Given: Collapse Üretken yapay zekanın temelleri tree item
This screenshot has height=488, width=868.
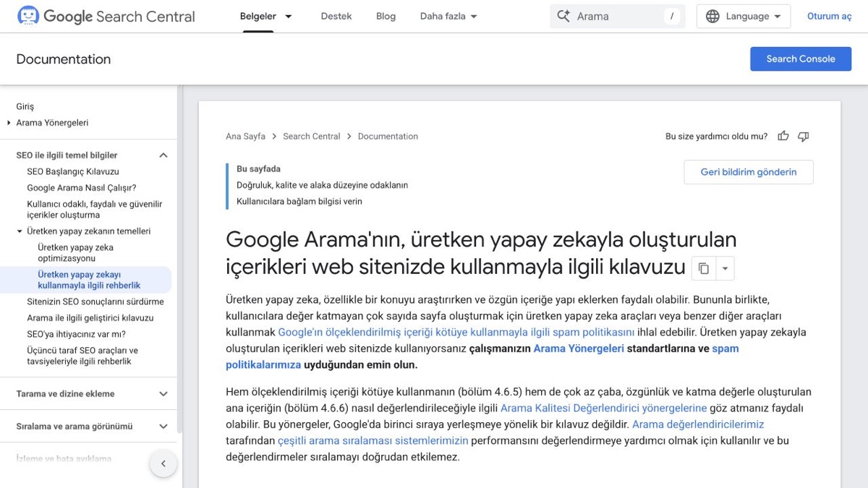Looking at the screenshot, I should (x=20, y=231).
